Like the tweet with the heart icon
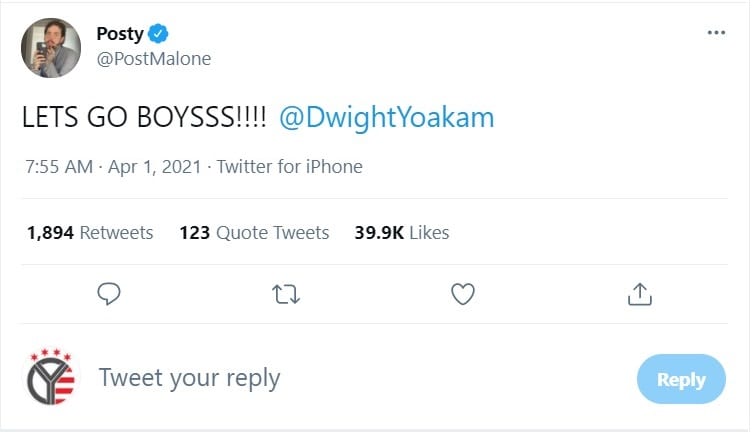 pos(462,294)
